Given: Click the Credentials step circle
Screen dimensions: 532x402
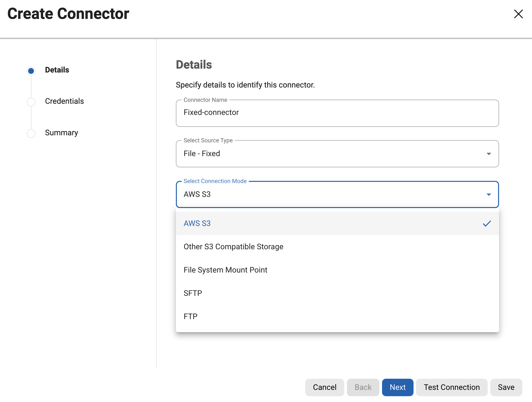Looking at the screenshot, I should 31,102.
